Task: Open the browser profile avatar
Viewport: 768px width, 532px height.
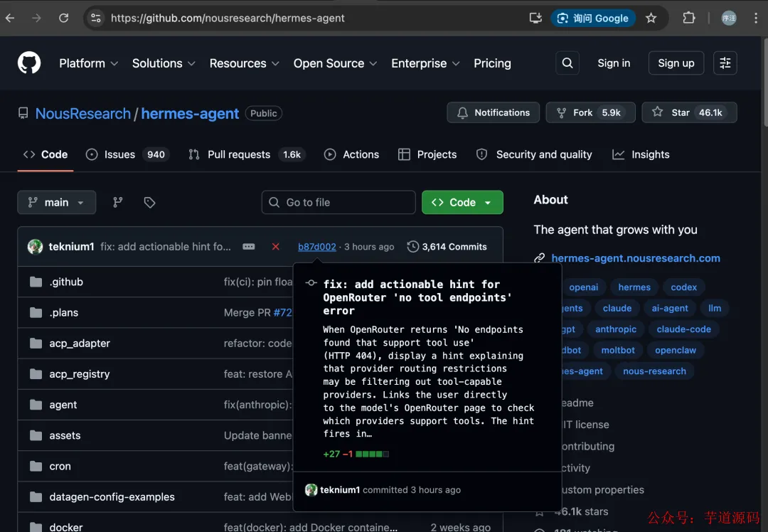Action: pos(729,18)
